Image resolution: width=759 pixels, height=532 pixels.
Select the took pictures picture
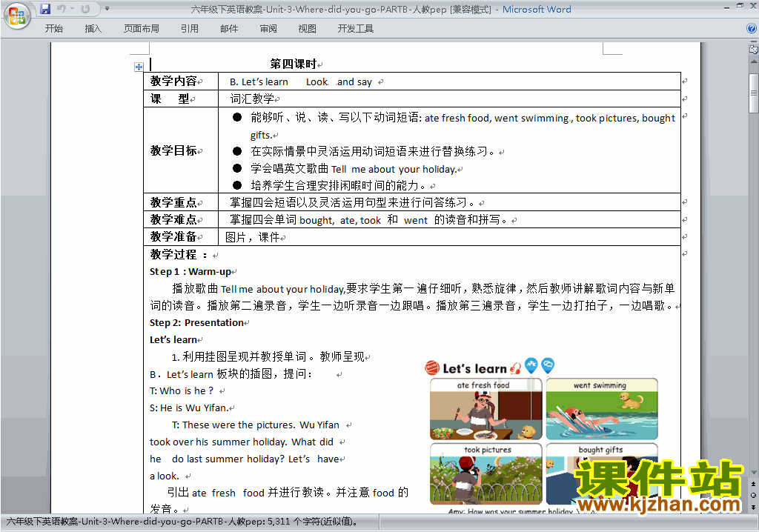pos(485,474)
